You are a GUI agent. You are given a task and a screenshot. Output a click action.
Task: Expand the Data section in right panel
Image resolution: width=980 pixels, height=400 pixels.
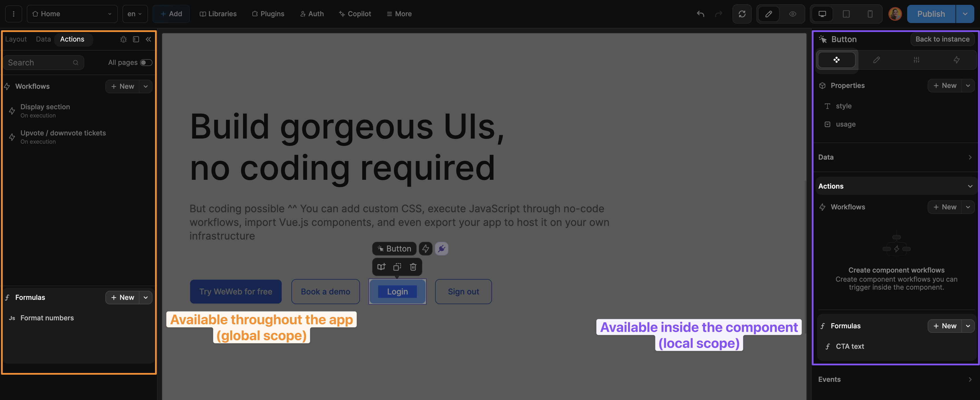(x=895, y=157)
